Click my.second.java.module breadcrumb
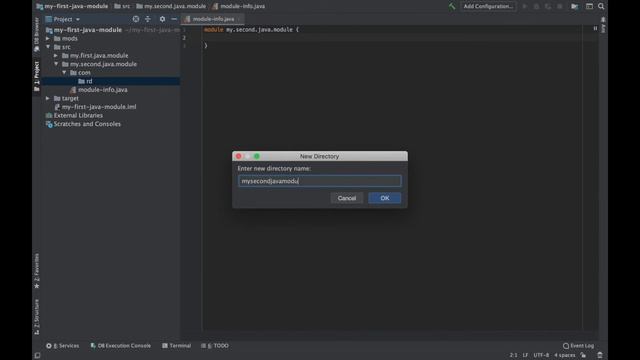Screen dimensions: 640x360 [171, 6]
